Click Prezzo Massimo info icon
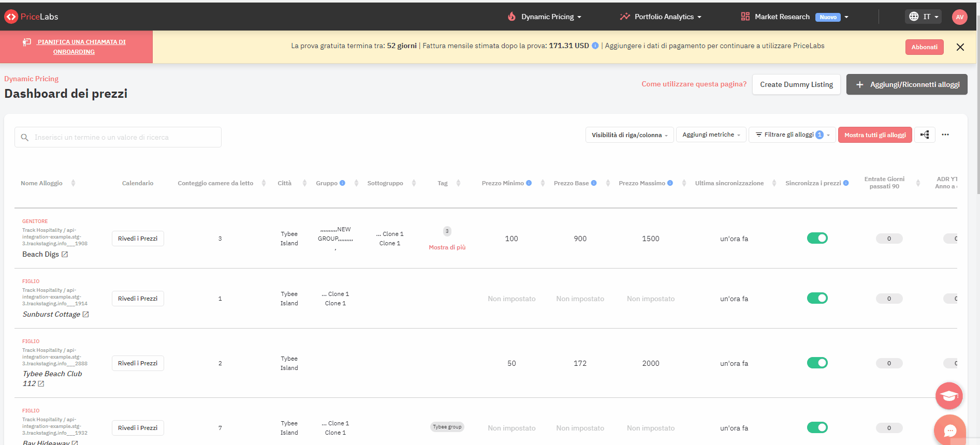Screen dimensions: 980x445 pos(670,183)
